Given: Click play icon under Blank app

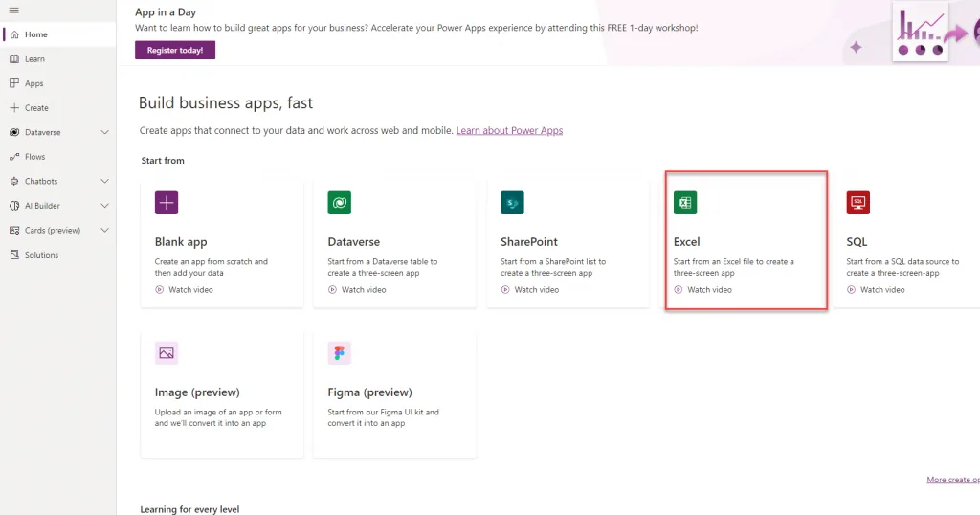Looking at the screenshot, I should tap(160, 289).
